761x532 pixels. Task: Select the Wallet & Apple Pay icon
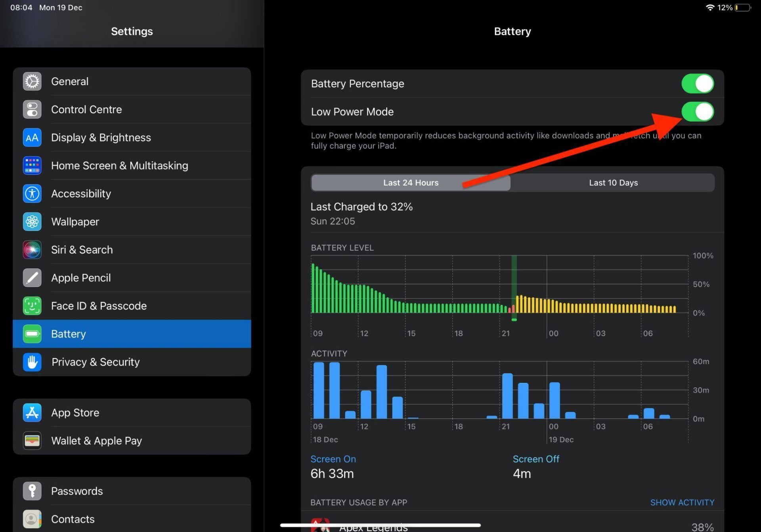click(32, 440)
